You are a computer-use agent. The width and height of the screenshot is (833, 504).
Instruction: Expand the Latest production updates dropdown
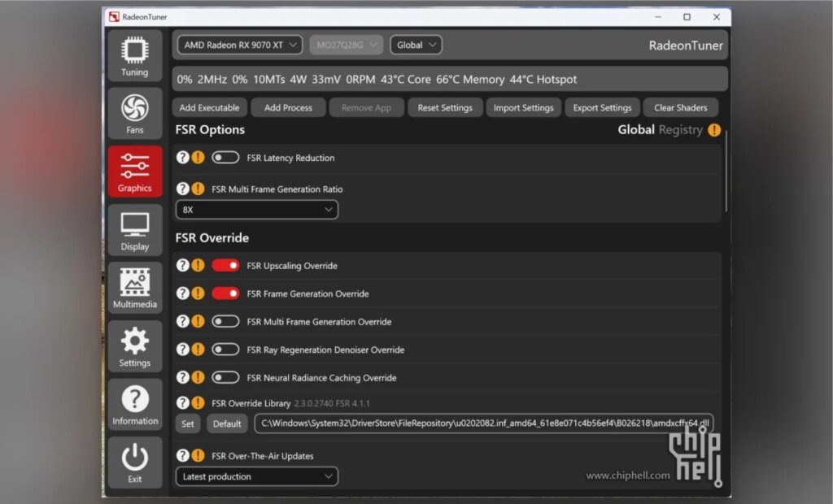pos(257,476)
